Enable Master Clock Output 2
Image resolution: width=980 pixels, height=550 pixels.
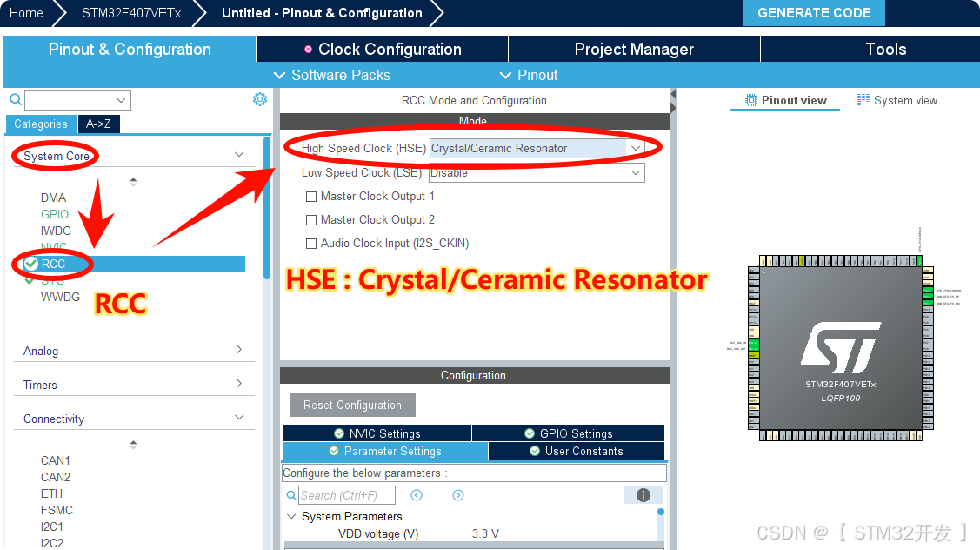tap(311, 220)
